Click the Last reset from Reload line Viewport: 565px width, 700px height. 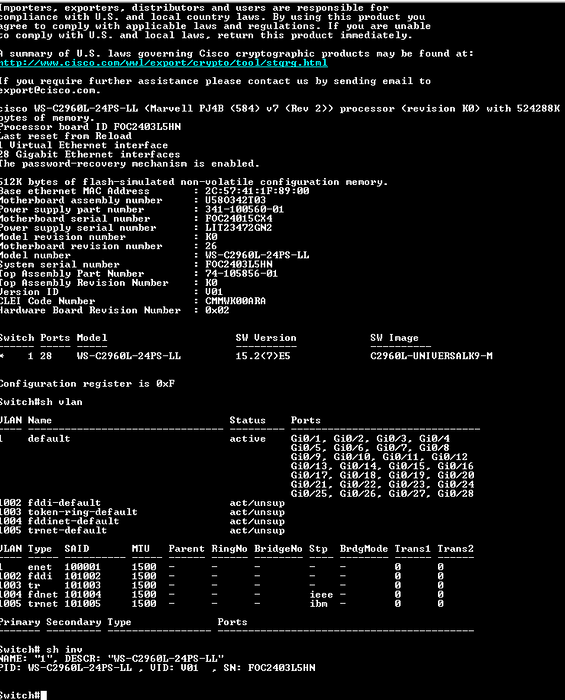(66, 136)
